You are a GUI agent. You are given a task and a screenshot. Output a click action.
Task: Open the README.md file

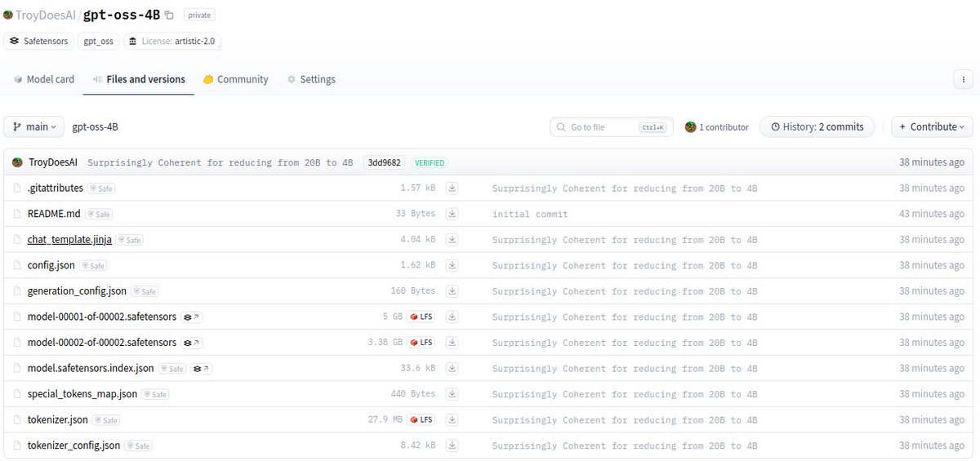tap(54, 214)
